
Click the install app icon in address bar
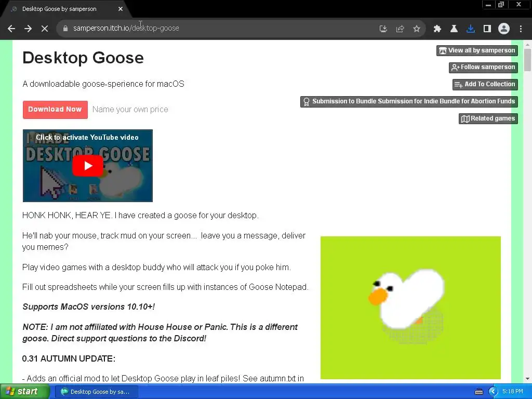383,29
